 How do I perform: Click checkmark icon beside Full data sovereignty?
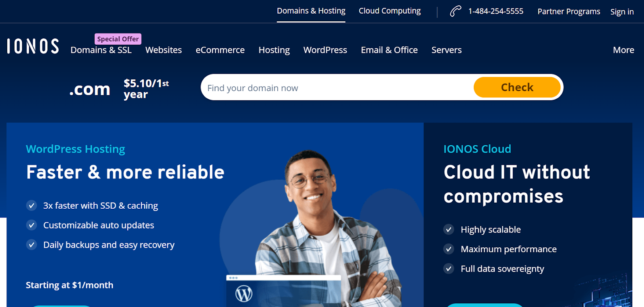tap(449, 269)
